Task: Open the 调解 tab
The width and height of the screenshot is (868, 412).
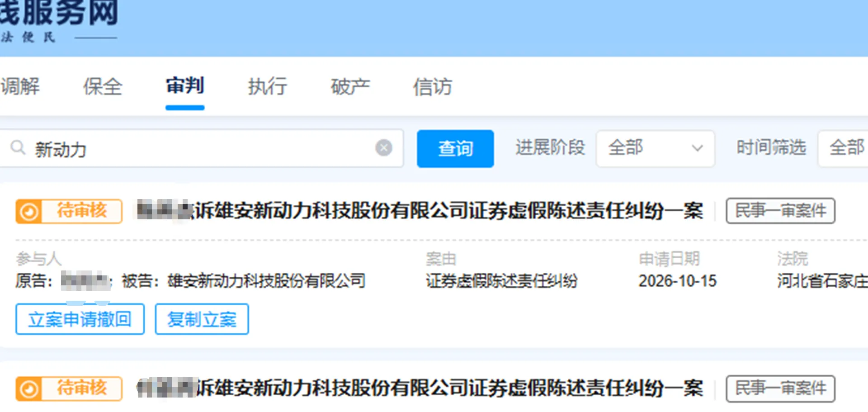Action: [x=20, y=86]
